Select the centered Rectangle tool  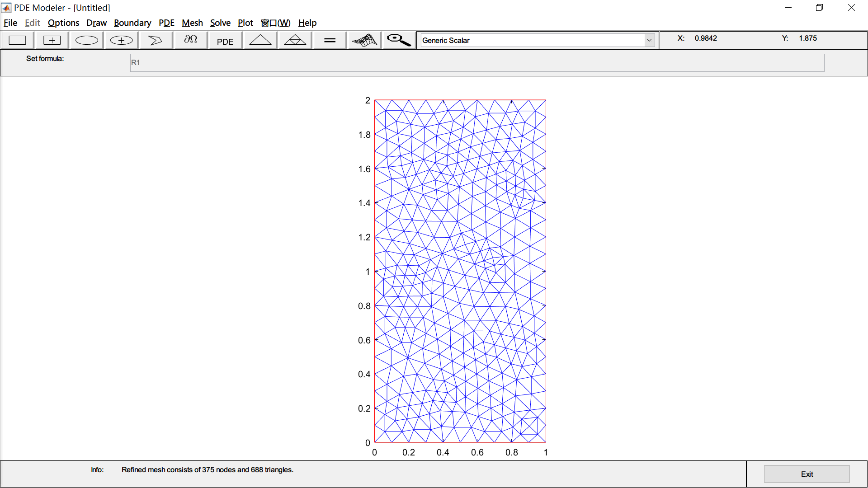click(x=52, y=40)
